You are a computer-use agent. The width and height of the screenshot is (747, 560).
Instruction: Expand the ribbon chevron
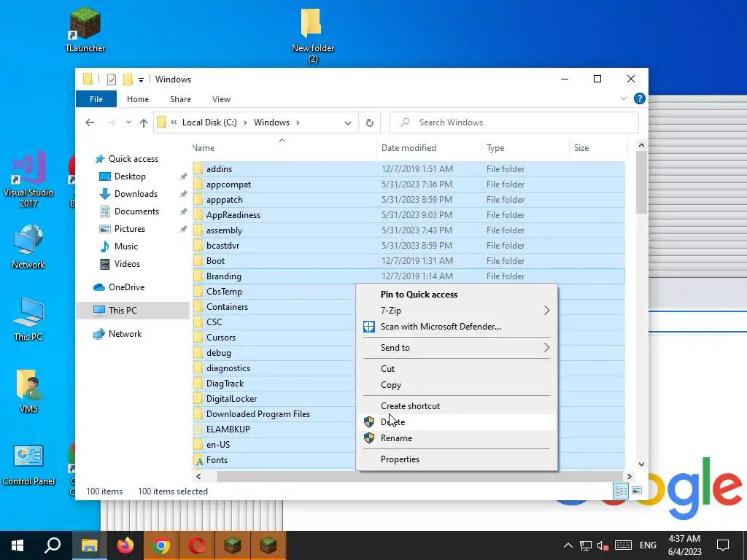click(624, 98)
